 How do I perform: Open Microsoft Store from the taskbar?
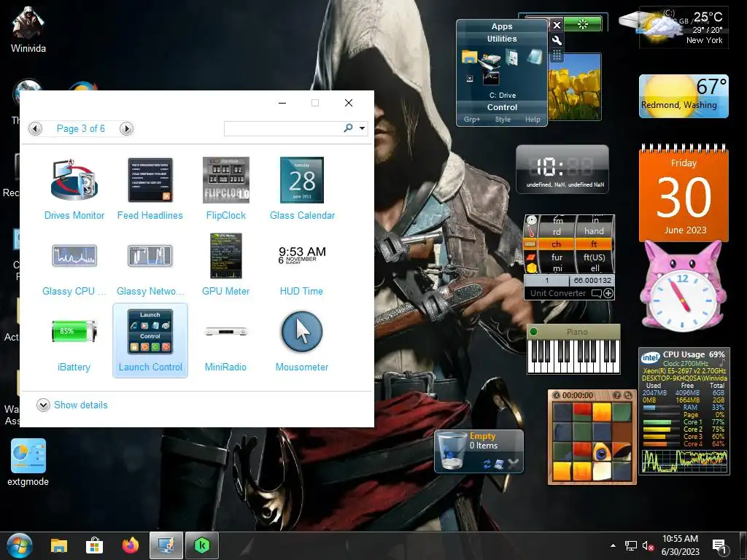pos(94,545)
